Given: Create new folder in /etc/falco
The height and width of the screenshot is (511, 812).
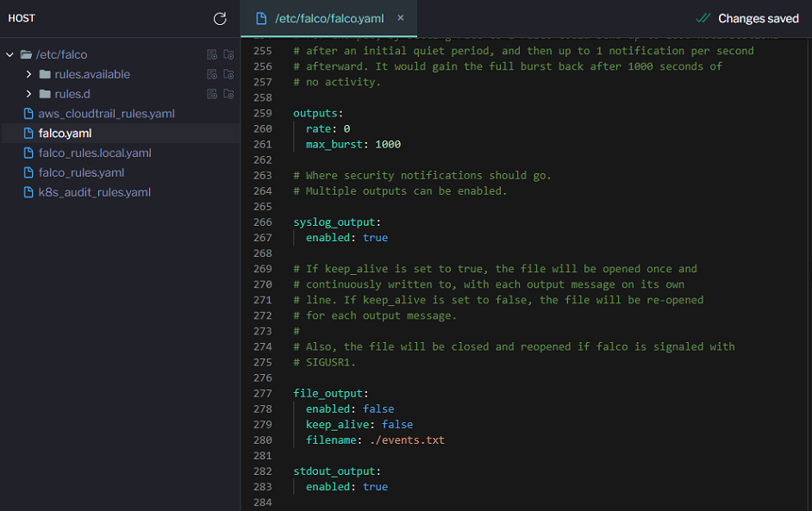Looking at the screenshot, I should 228,54.
